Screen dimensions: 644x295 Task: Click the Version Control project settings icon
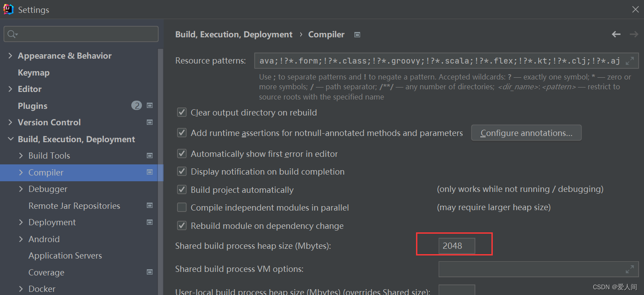pyautogui.click(x=150, y=122)
